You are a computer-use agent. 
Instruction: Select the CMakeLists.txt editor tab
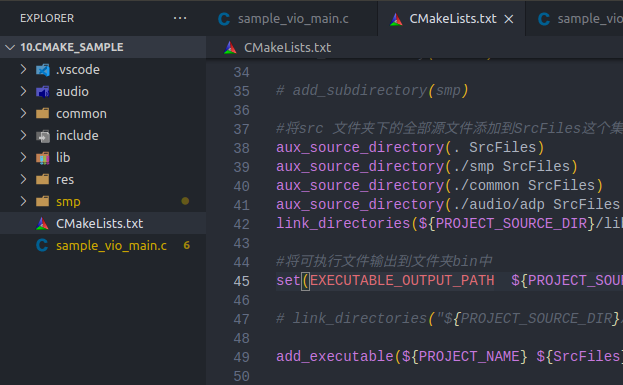pos(453,19)
